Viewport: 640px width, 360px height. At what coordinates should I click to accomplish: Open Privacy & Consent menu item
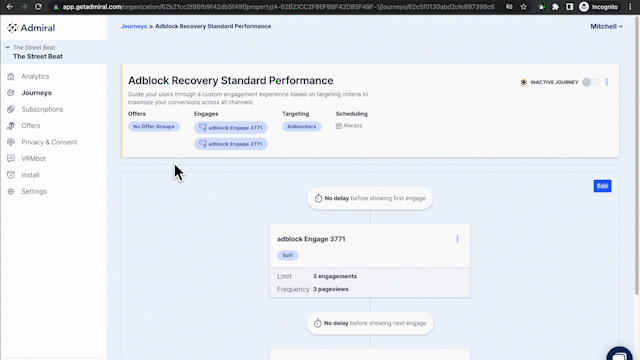click(49, 142)
